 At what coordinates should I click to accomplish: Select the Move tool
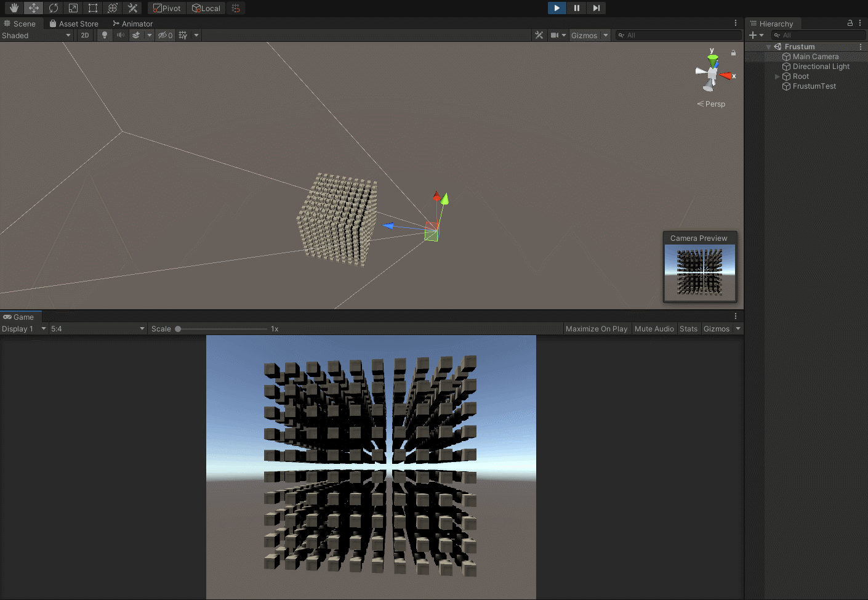(x=34, y=8)
